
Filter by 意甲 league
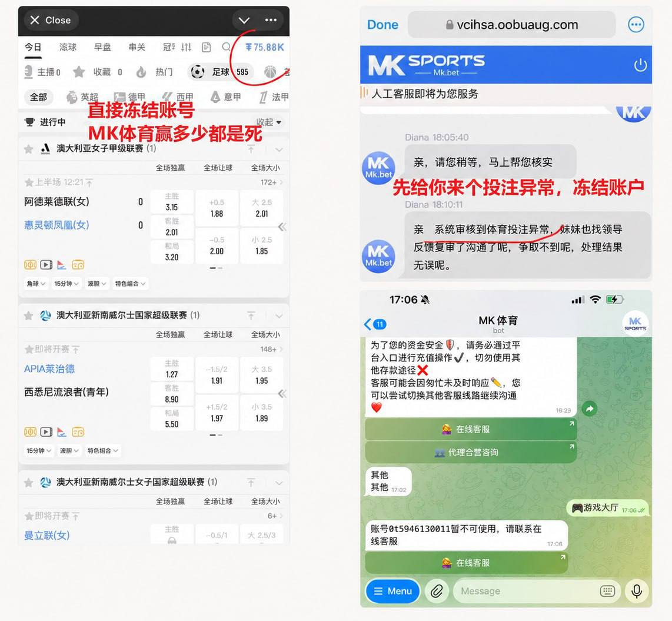tap(225, 97)
